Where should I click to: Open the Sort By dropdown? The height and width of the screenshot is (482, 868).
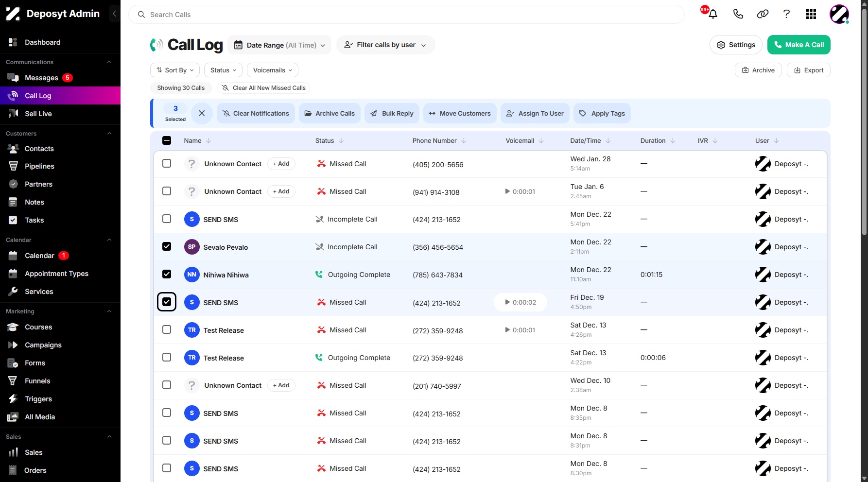[175, 70]
